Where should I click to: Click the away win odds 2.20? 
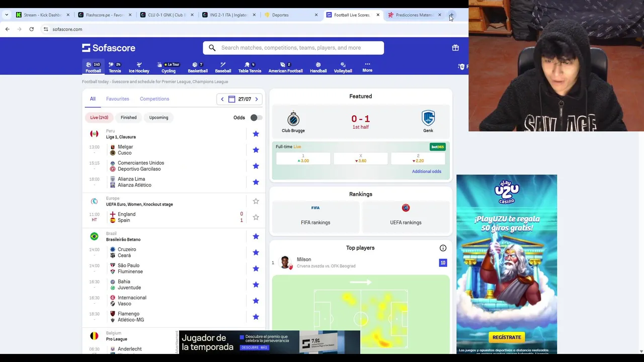[x=418, y=158]
